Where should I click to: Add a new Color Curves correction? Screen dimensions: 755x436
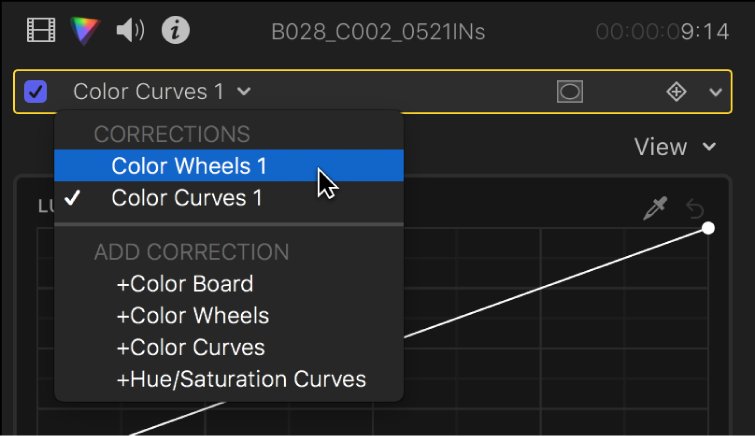click(190, 348)
